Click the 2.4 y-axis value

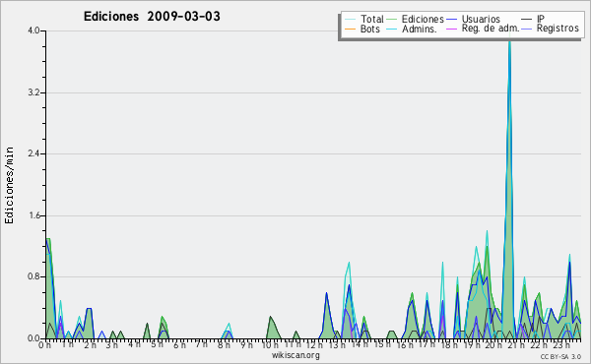[x=33, y=153]
